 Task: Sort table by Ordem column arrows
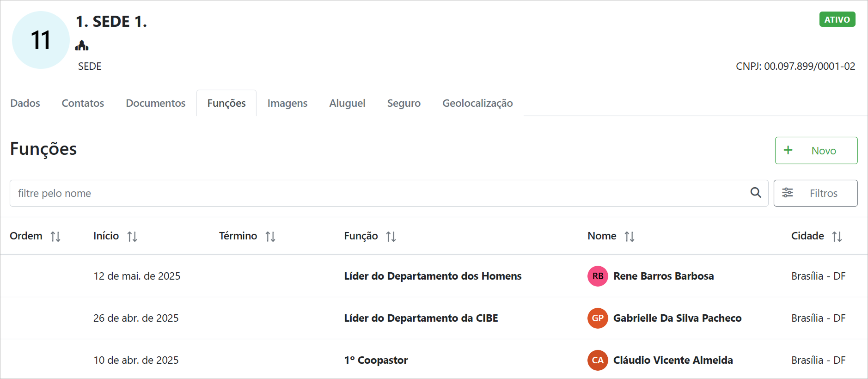[55, 237]
